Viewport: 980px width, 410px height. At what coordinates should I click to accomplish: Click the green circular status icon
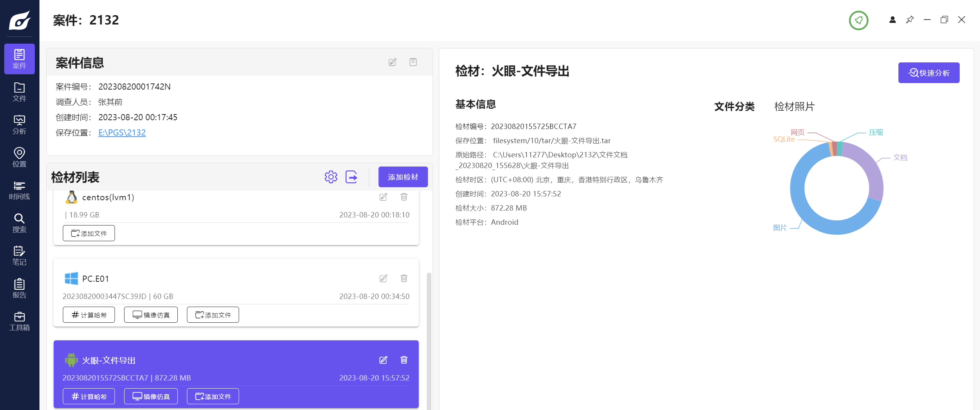[859, 20]
